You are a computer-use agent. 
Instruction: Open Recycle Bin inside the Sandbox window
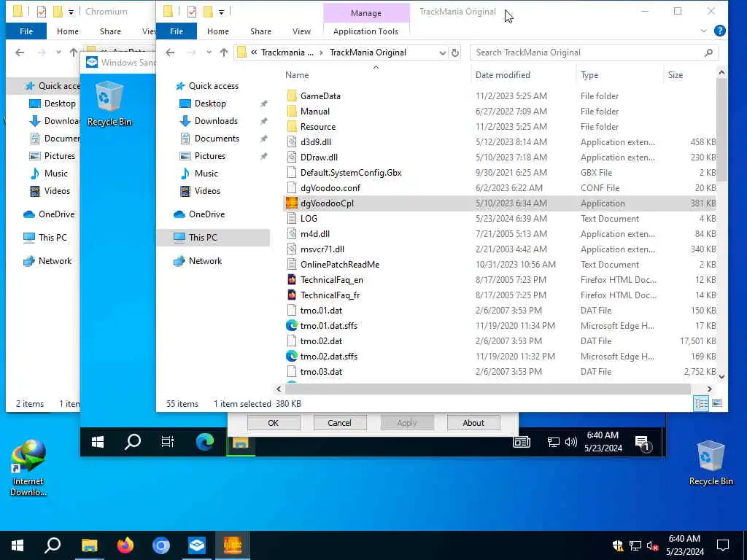pos(109,104)
